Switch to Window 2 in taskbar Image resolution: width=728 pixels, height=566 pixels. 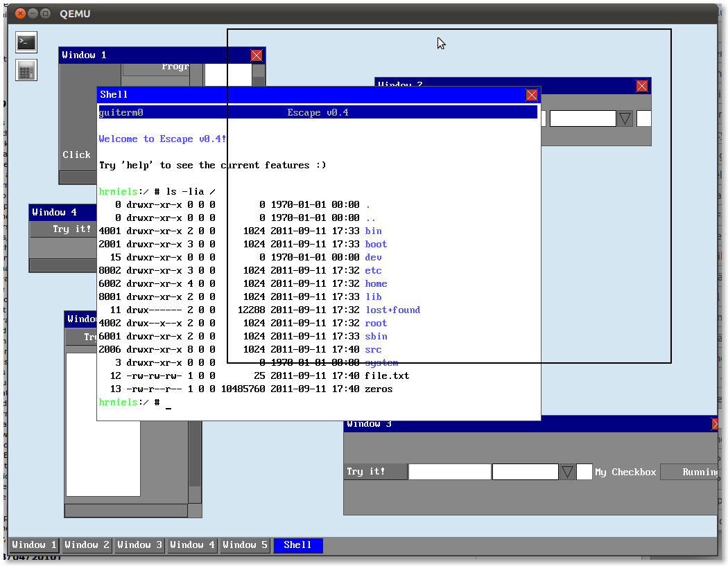pyautogui.click(x=87, y=545)
